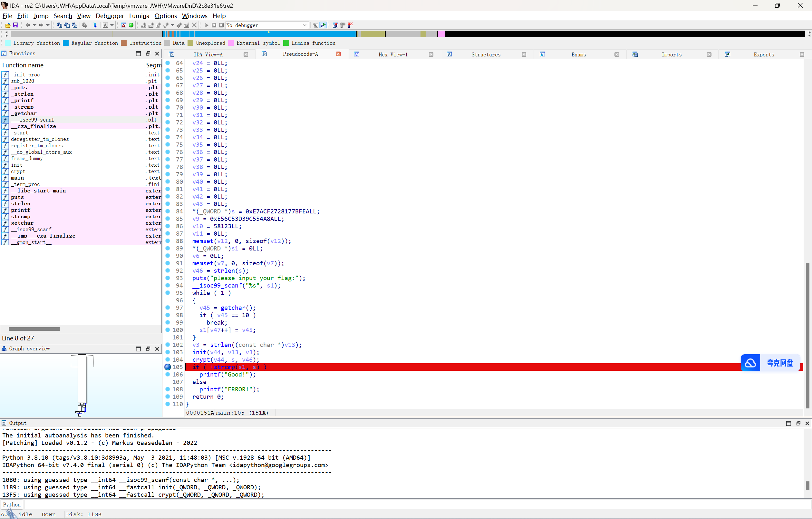Switch to the Exports tab
This screenshot has width=812, height=519.
click(x=764, y=55)
